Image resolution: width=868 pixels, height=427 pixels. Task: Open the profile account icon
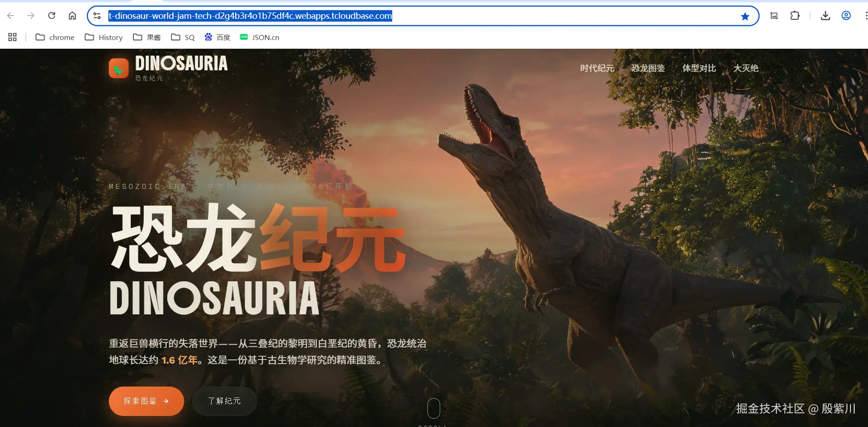[x=846, y=16]
